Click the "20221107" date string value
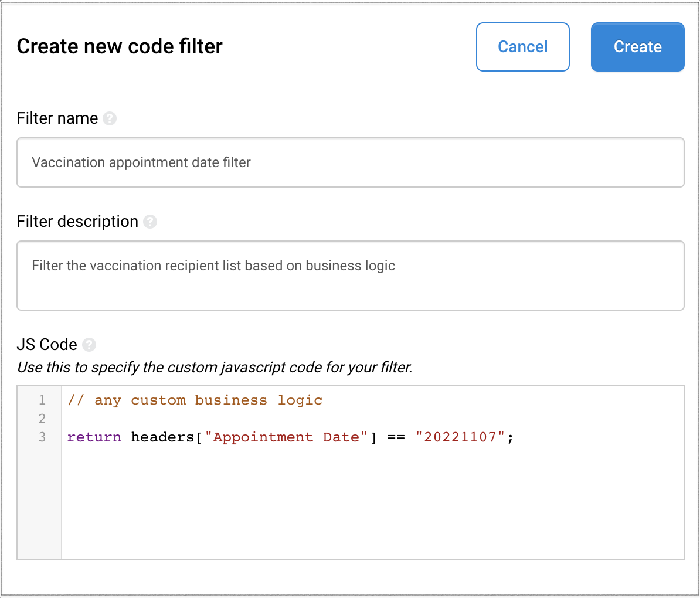The image size is (700, 598). (460, 437)
